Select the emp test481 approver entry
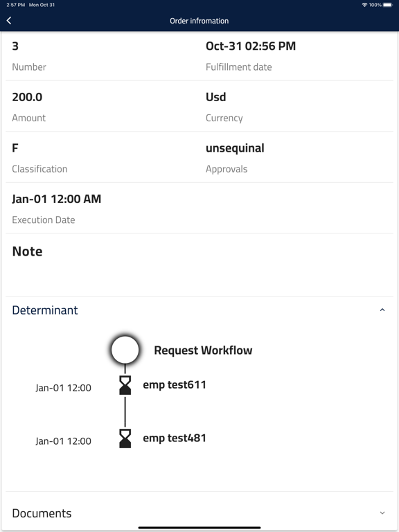The width and height of the screenshot is (399, 532). tap(175, 438)
